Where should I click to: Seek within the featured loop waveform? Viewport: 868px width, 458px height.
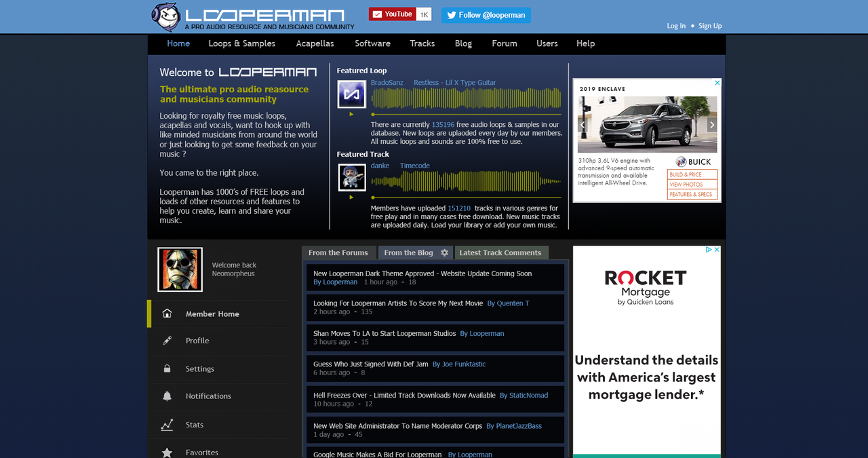467,98
